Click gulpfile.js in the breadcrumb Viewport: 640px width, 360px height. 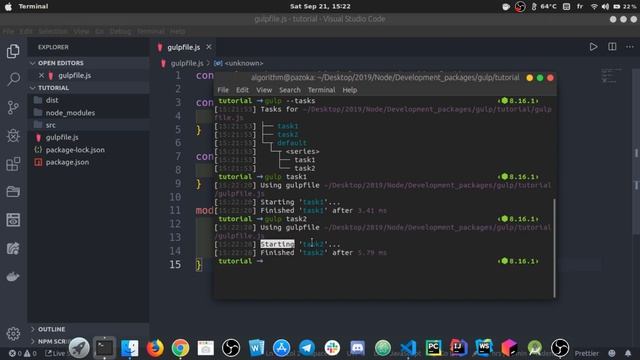click(187, 63)
